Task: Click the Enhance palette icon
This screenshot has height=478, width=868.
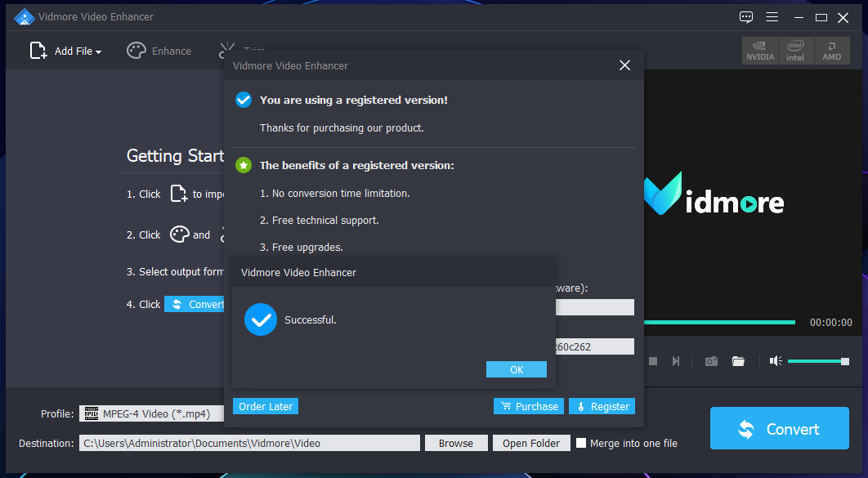Action: pos(136,51)
